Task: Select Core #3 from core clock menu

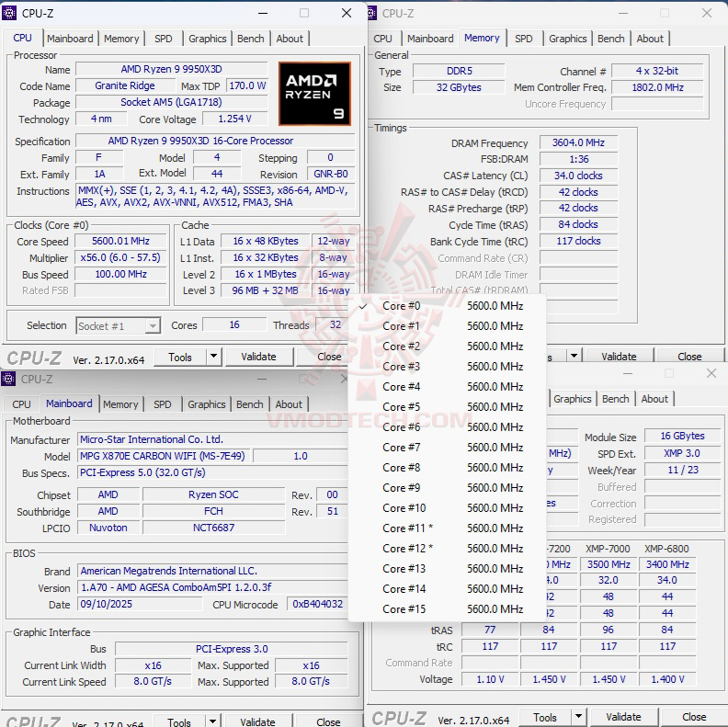Action: pos(447,367)
